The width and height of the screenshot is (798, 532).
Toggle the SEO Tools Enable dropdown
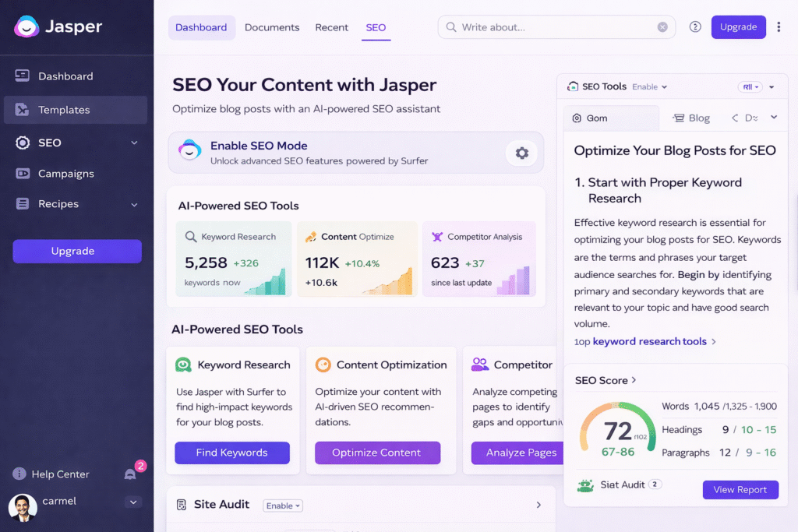(650, 87)
